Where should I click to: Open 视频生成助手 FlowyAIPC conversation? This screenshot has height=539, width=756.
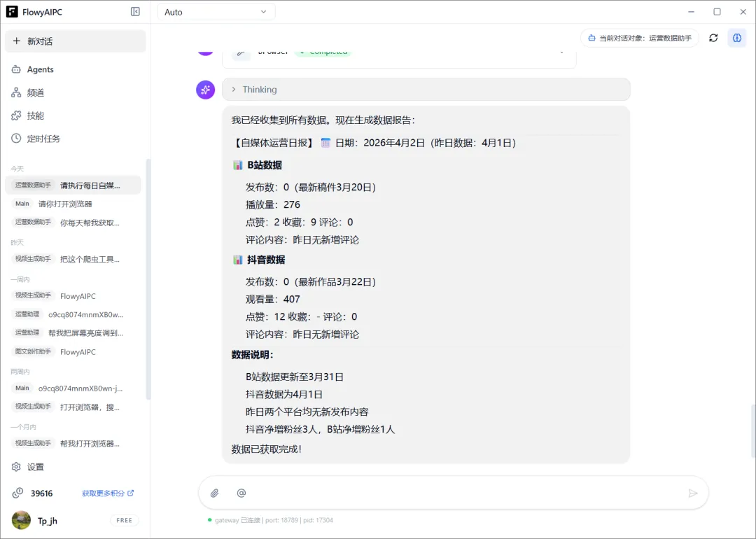coord(73,296)
